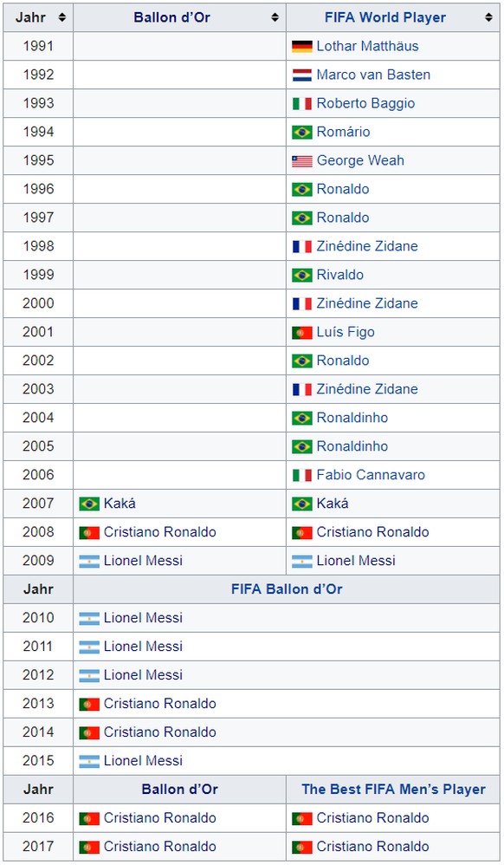Click the Netherlands flag beside Marco van Basten
This screenshot has width=504, height=865.
301,75
